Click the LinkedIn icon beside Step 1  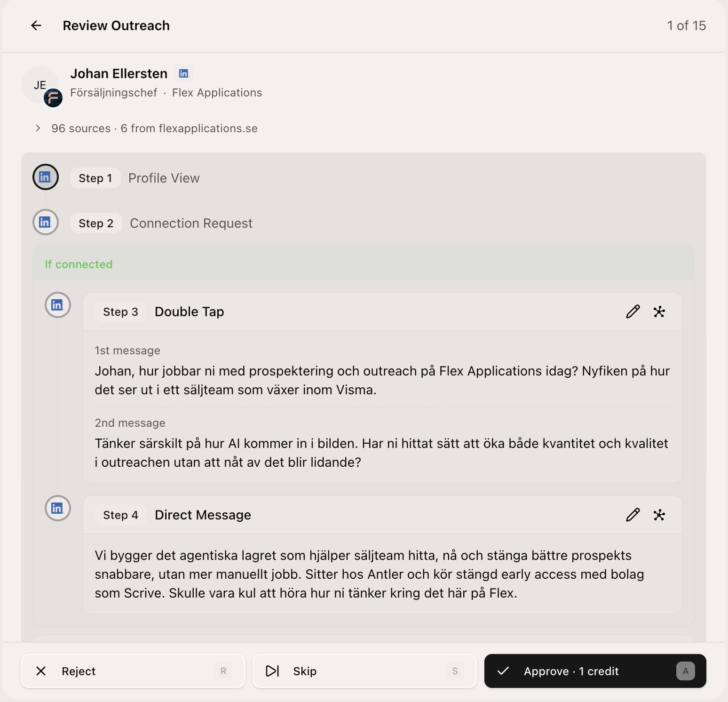(45, 177)
